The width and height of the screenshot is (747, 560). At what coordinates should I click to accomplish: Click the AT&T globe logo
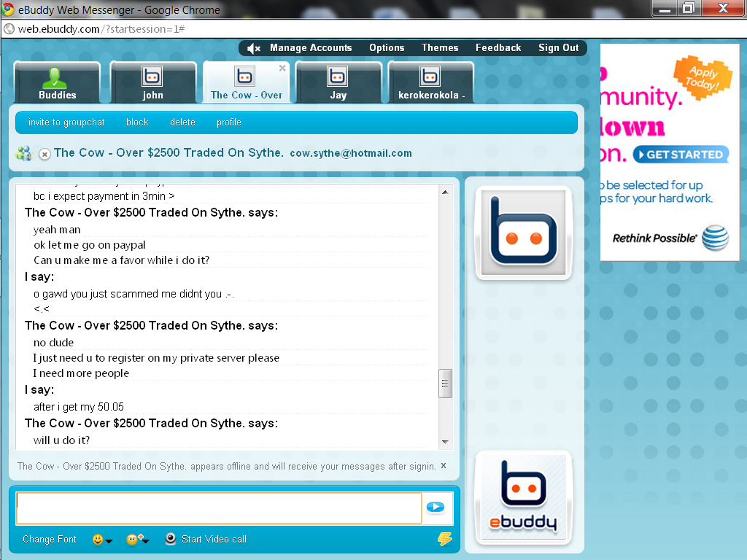[x=715, y=238]
